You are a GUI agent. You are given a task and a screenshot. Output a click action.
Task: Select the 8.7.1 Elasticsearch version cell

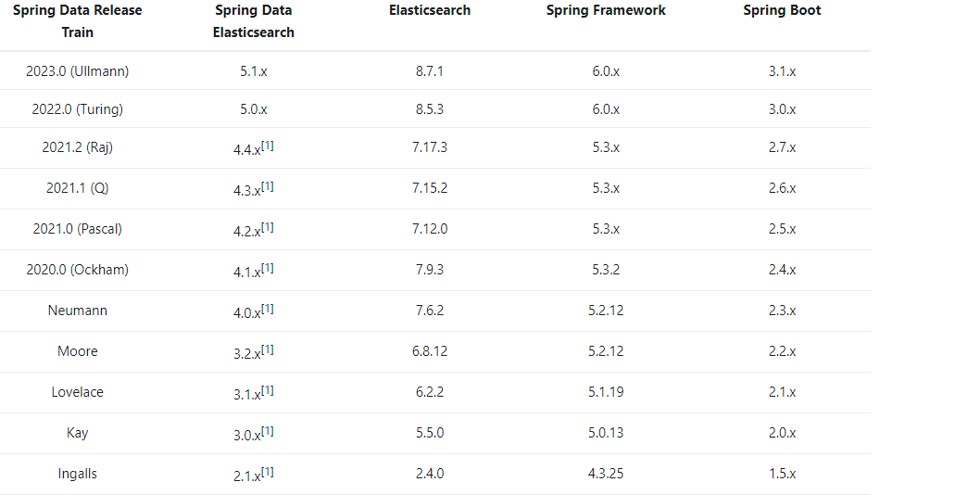point(430,70)
